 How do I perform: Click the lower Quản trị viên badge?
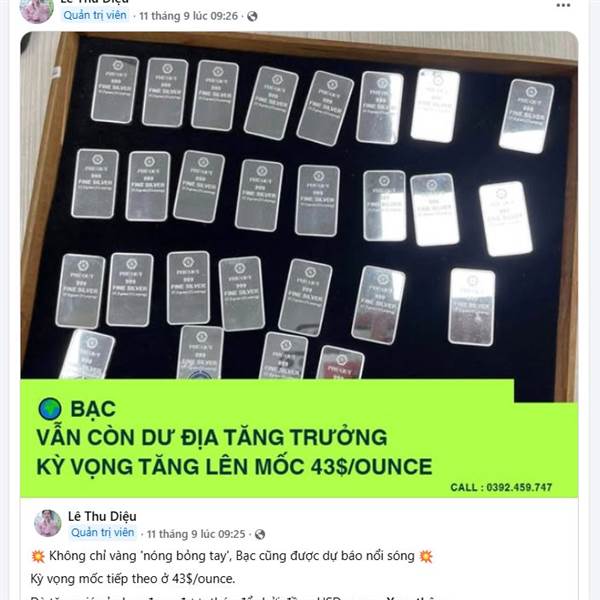(103, 532)
